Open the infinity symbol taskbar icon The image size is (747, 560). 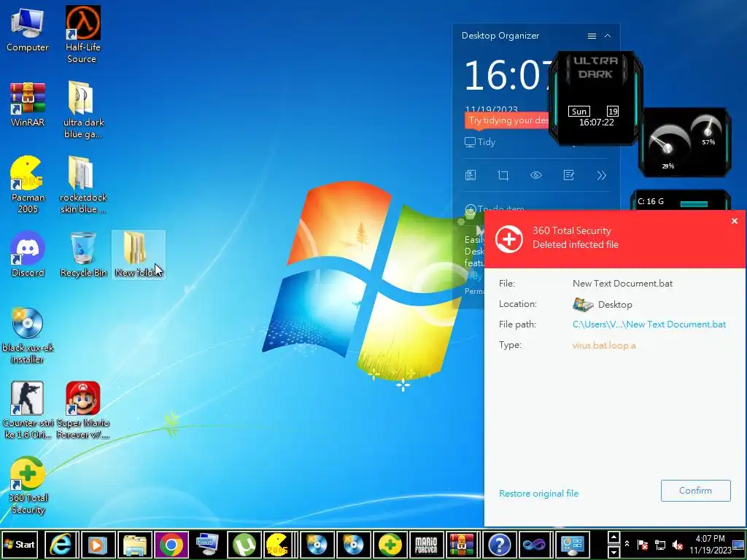[535, 544]
